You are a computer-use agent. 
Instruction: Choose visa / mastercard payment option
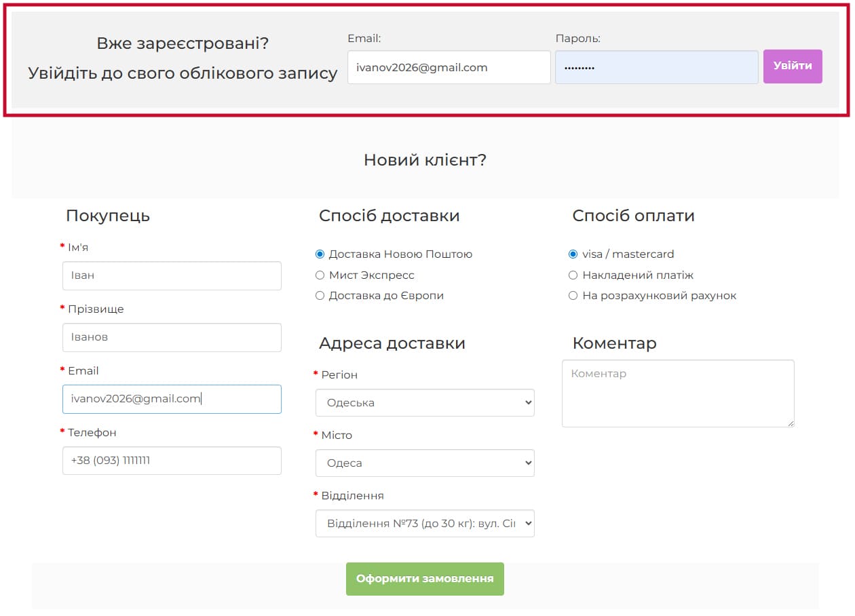[573, 254]
